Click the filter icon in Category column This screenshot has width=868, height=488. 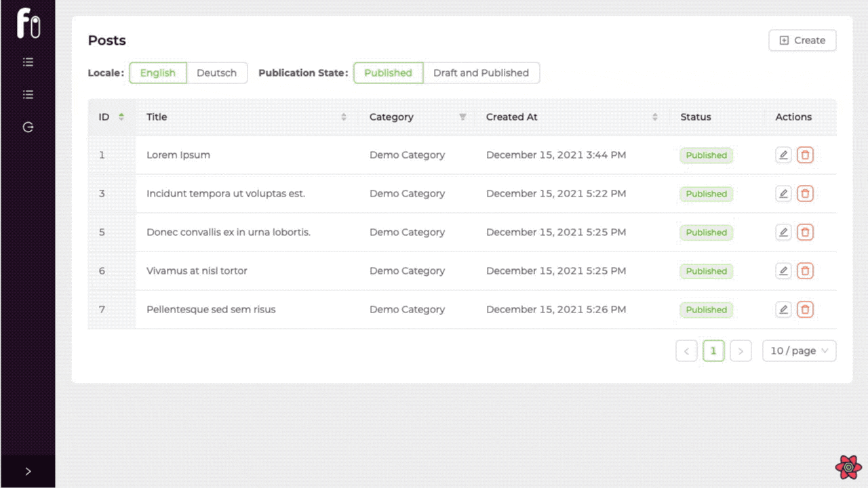pyautogui.click(x=462, y=117)
